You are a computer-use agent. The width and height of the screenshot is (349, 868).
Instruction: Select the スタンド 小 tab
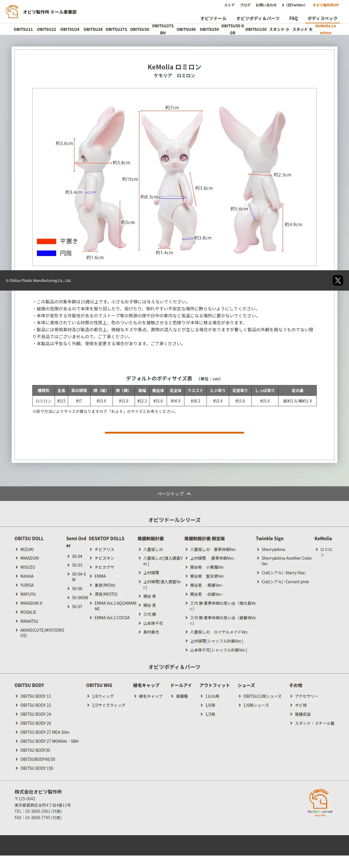[279, 29]
